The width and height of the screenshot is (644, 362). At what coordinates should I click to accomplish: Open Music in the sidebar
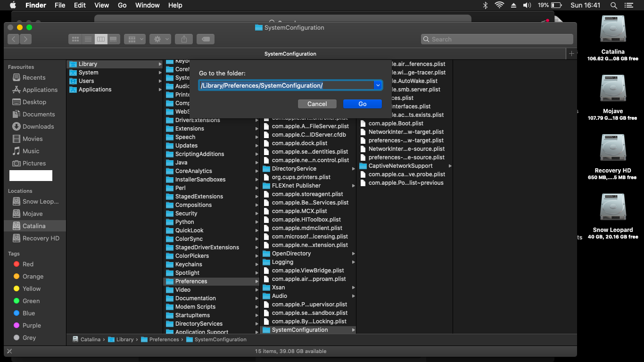click(31, 151)
